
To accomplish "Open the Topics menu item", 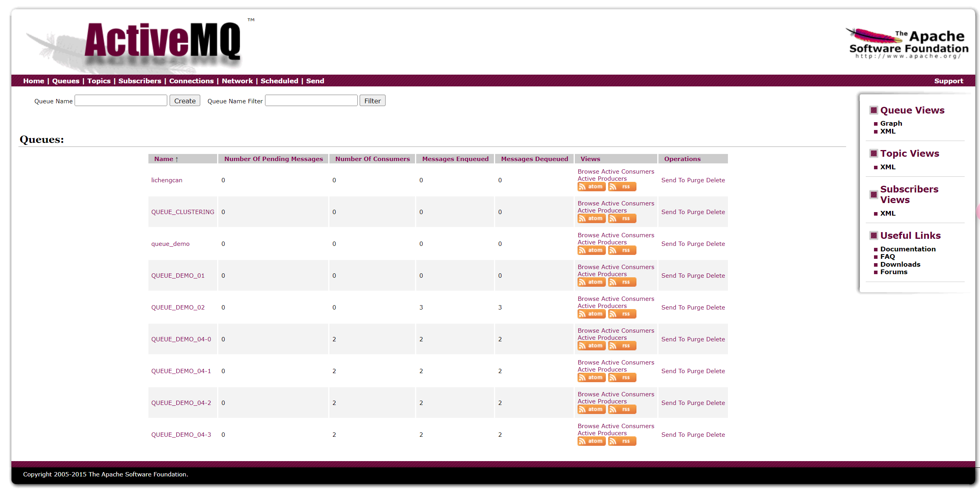I will click(99, 81).
